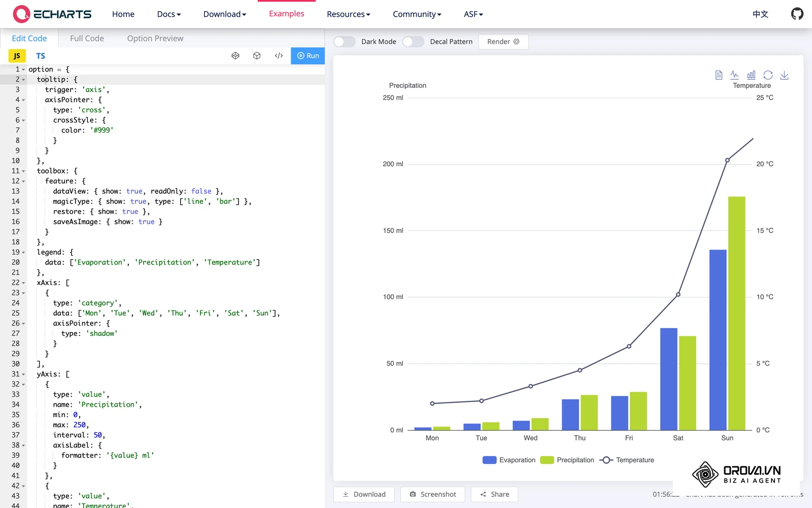Select the Edit Code tab
812x508 pixels.
[x=29, y=38]
